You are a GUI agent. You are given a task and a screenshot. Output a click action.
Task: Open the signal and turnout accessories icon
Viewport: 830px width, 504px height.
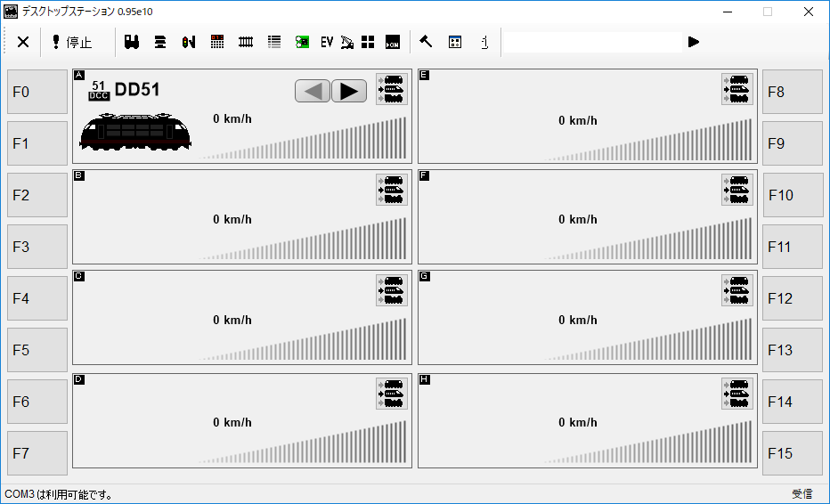(189, 42)
